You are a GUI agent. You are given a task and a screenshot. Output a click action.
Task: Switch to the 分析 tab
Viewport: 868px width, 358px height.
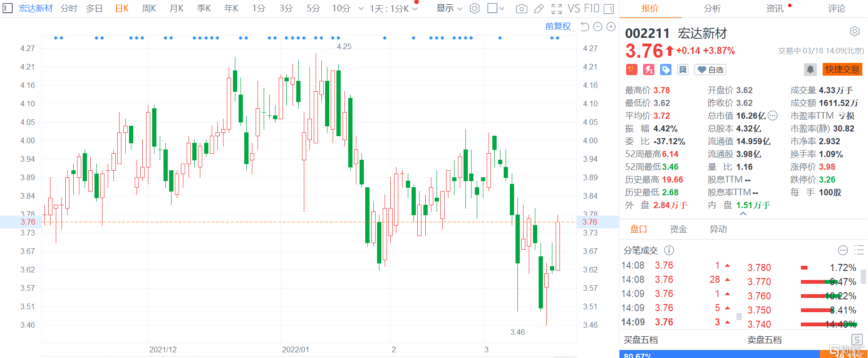[712, 9]
